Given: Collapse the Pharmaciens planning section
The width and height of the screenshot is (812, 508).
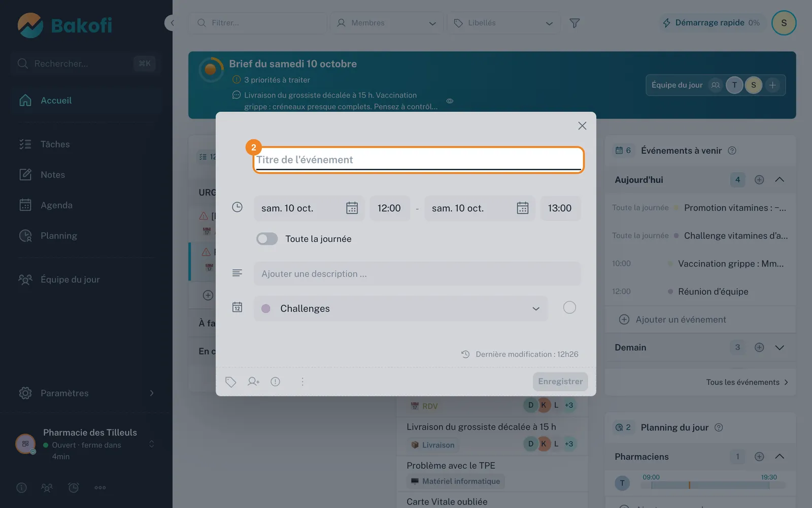Looking at the screenshot, I should [780, 457].
